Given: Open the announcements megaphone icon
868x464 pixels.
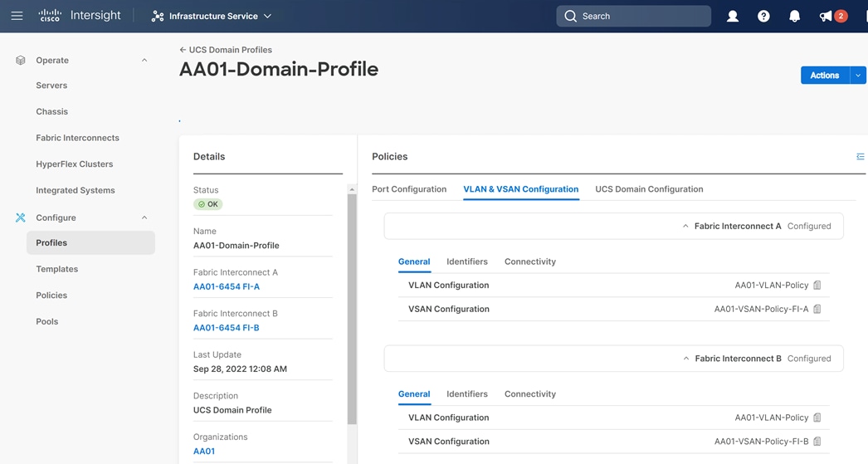Looking at the screenshot, I should (826, 16).
